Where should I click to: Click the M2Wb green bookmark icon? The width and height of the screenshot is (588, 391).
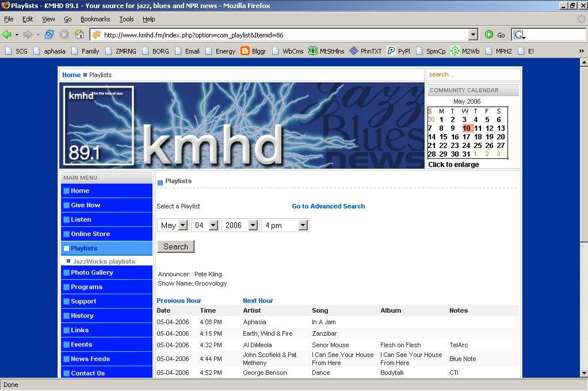tap(455, 51)
